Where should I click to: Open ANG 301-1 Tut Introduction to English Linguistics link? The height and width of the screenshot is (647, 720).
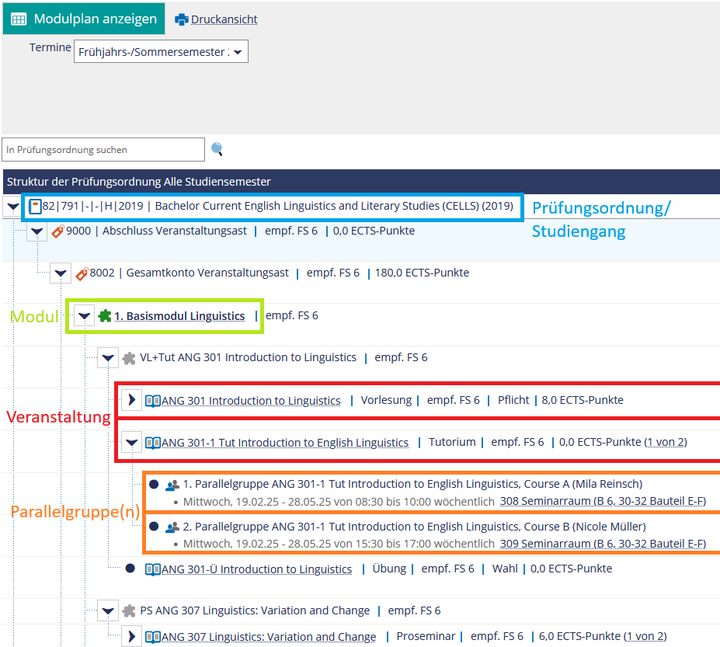coord(285,443)
